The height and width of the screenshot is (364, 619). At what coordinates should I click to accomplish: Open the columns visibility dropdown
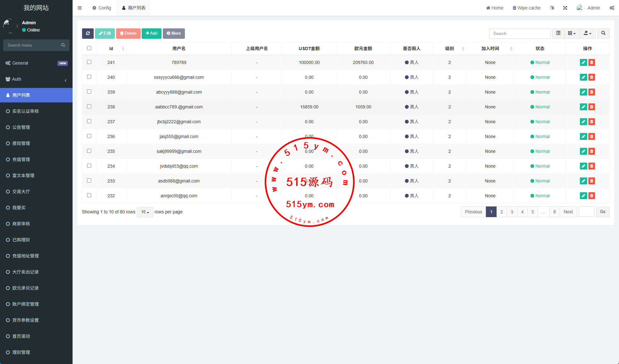(x=572, y=33)
